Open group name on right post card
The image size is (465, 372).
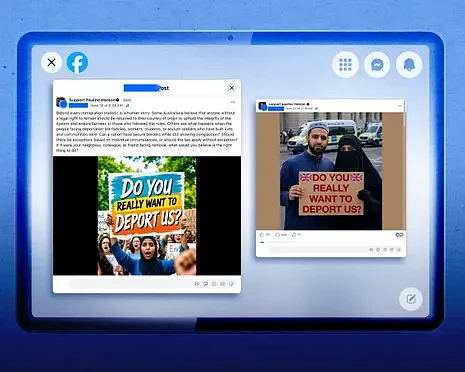287,104
